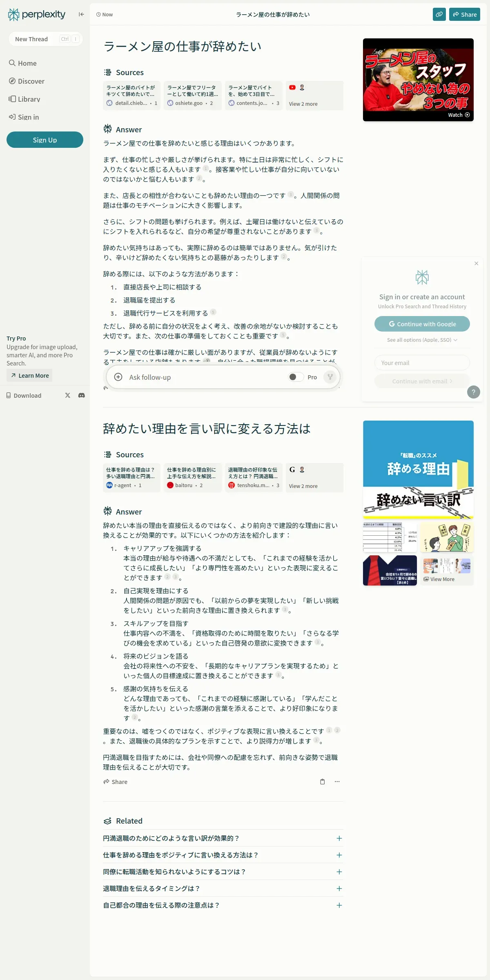The height and width of the screenshot is (980, 490).
Task: Click the Your email field
Action: coord(422,363)
